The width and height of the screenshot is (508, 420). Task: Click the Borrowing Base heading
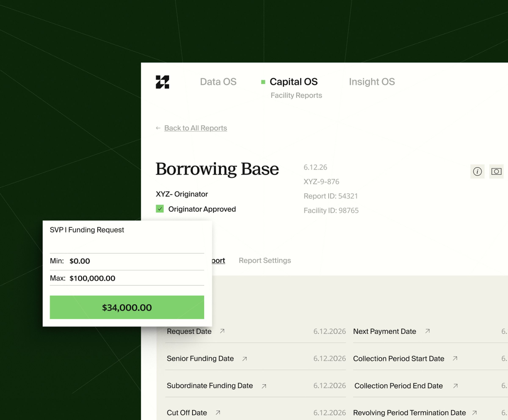[217, 169]
